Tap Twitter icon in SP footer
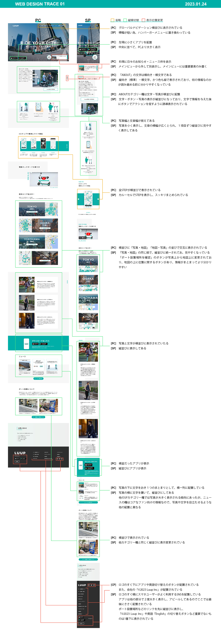This screenshot has height=644, width=221. 91,585
